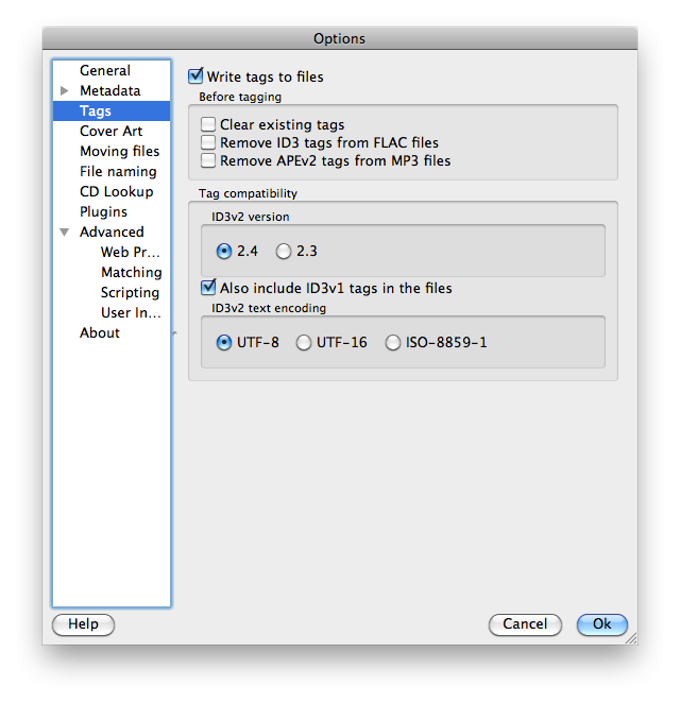Enable Remove ID3 tags from FLAC files

(x=208, y=142)
